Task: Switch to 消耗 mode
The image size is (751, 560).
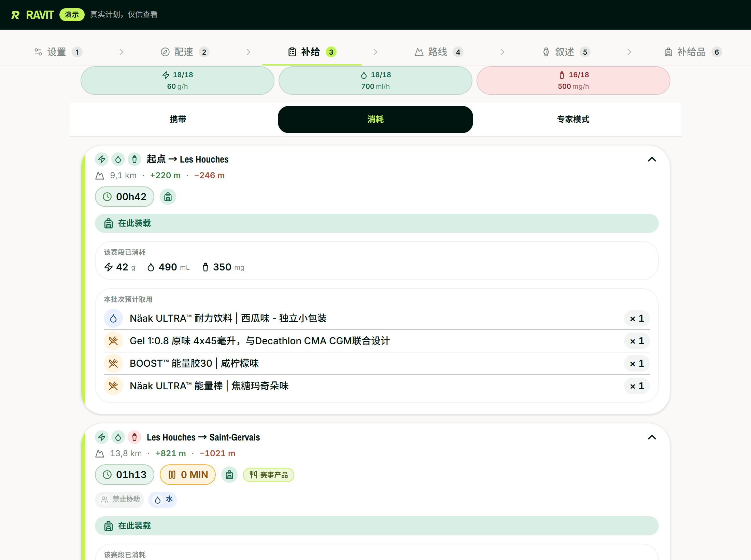Action: (375, 119)
